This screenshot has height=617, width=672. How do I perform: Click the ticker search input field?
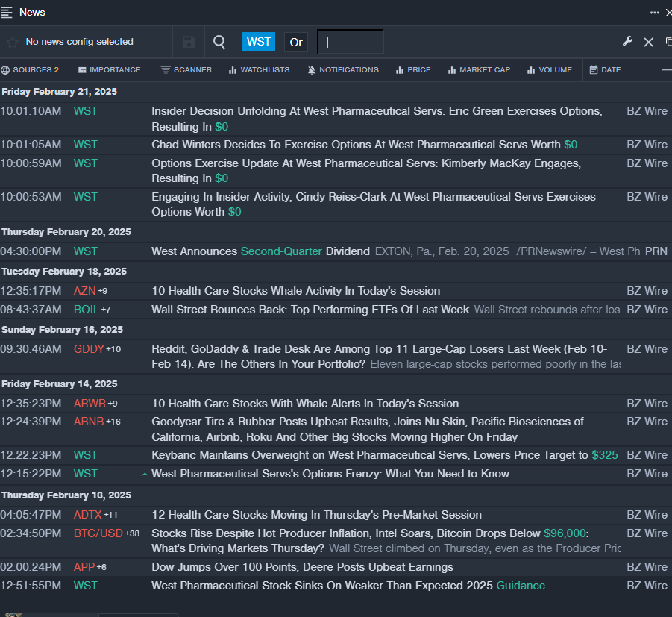pyautogui.click(x=351, y=42)
